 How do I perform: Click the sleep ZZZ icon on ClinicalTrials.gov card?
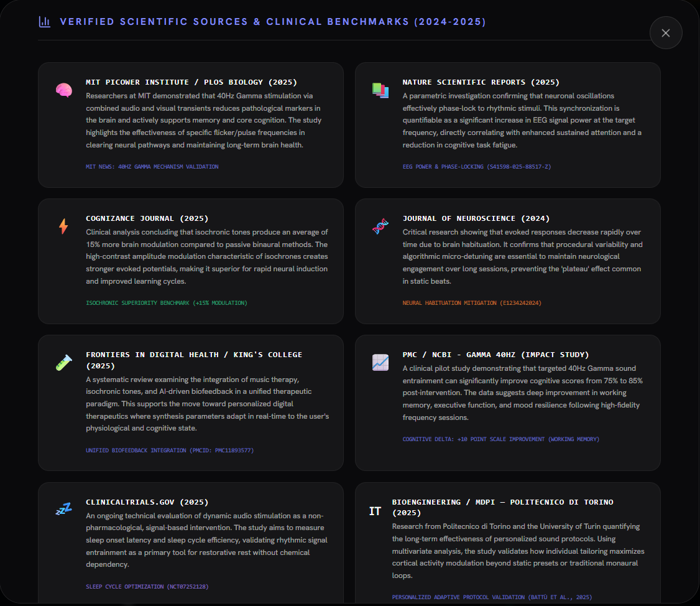64,510
